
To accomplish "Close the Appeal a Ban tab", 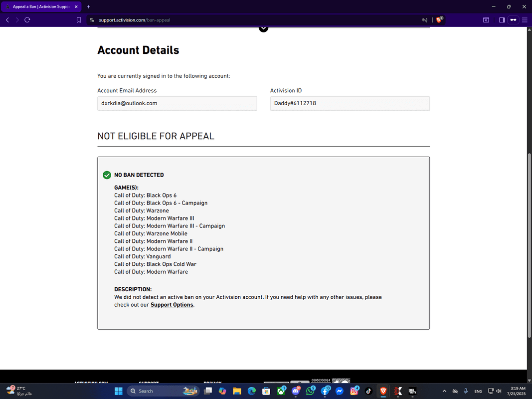I will [x=76, y=6].
